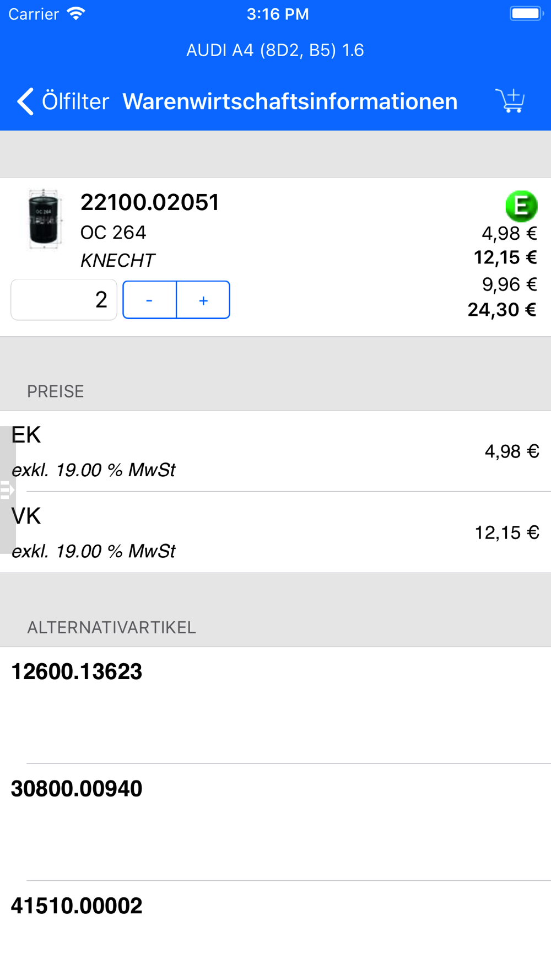Screen dimensions: 551x980
Task: Select alternative article 12600.13623
Action: (275, 705)
